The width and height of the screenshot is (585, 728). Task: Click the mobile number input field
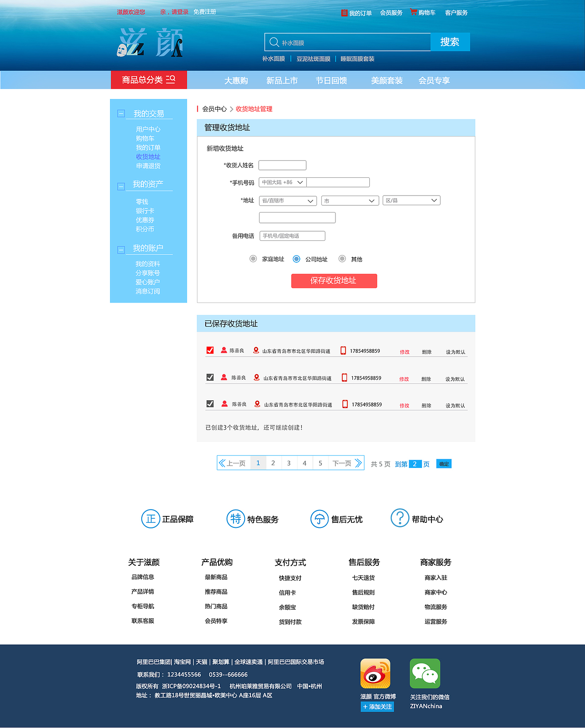tap(338, 182)
